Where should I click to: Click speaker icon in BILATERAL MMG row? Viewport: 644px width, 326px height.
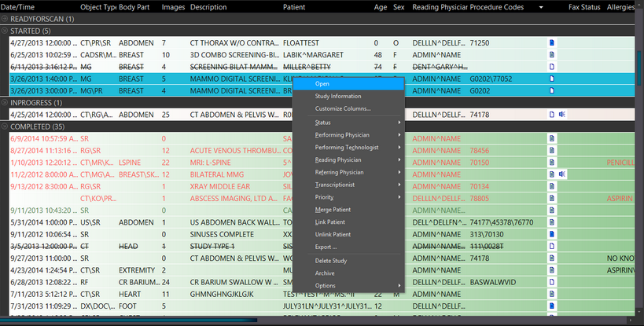(563, 174)
